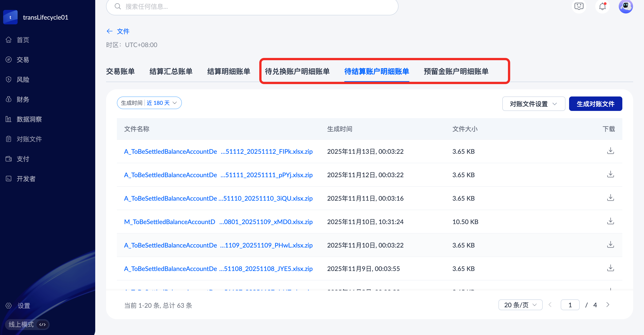Open 风险 in the sidebar
Viewport: 644px width, 335px height.
point(23,79)
